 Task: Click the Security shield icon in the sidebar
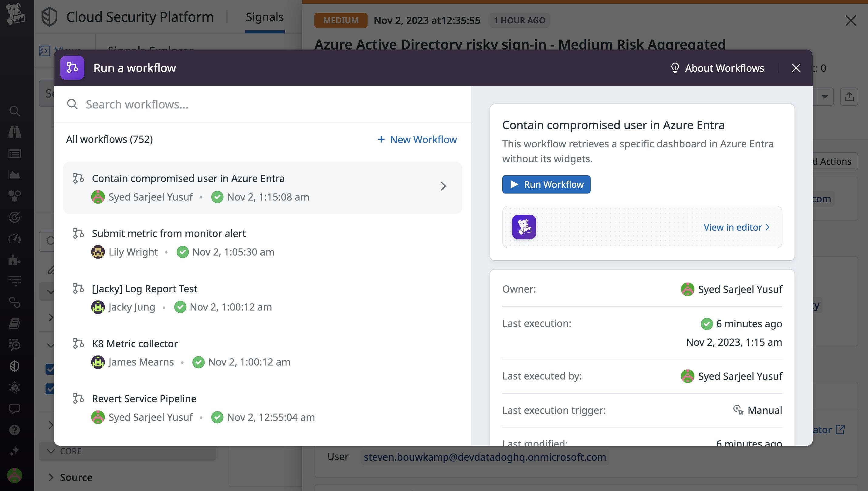[15, 366]
